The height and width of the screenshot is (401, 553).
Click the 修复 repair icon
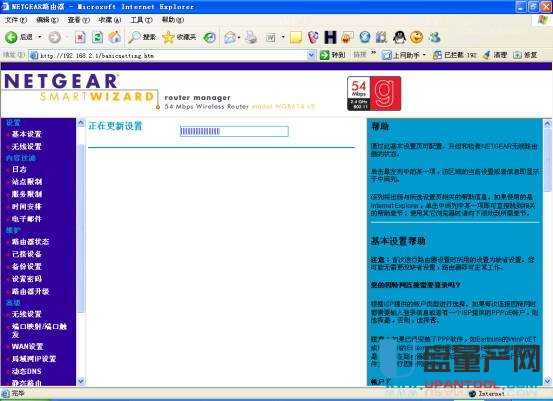517,55
